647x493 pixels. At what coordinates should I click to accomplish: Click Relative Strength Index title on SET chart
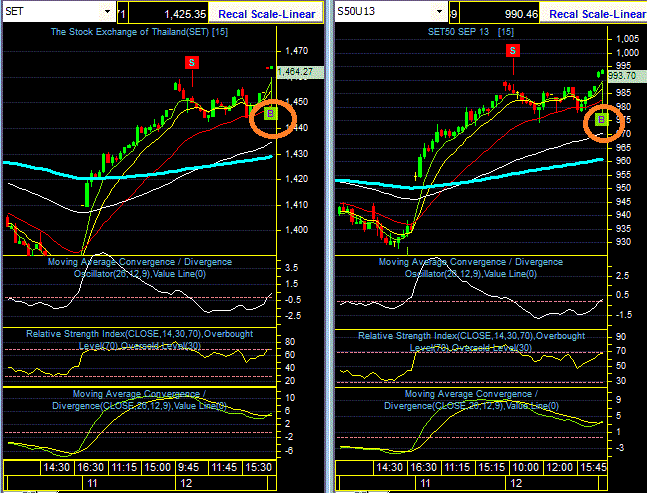click(139, 340)
